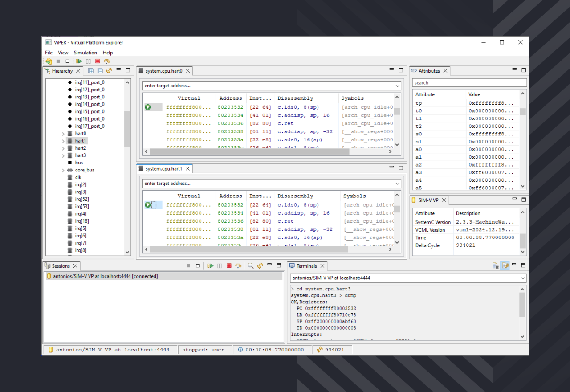Expand the hart0 node in the hierarchy
Screen dimensions: 570x392
[x=63, y=133]
